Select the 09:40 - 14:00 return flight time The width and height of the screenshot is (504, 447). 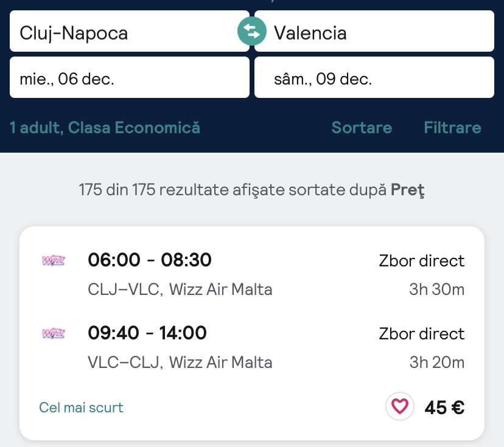click(147, 333)
